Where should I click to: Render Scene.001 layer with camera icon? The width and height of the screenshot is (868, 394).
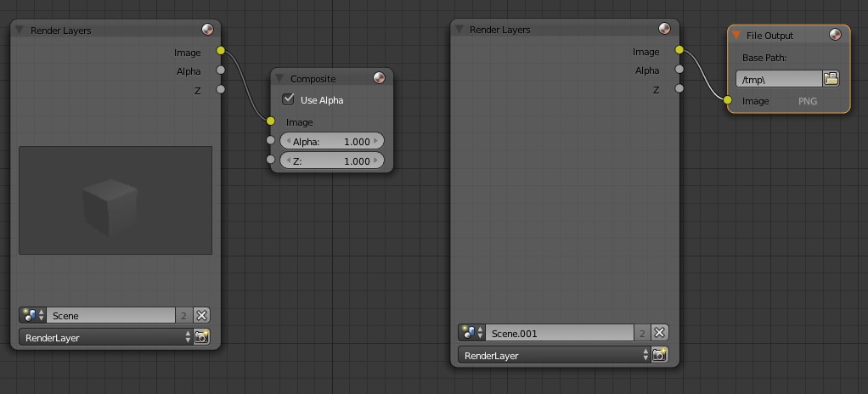tap(659, 355)
